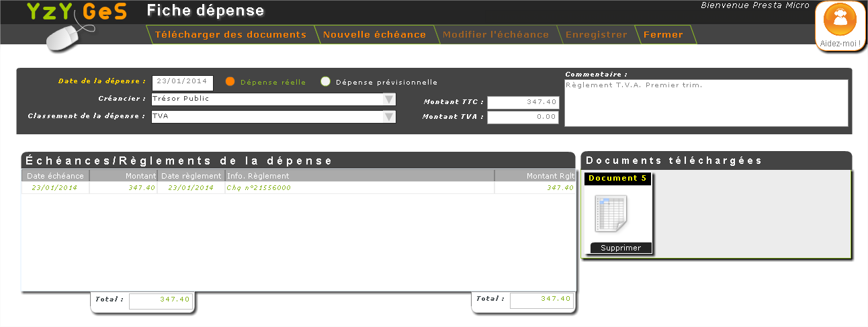The image size is (868, 327).
Task: Click the Info. Règlement column header
Action: [360, 176]
